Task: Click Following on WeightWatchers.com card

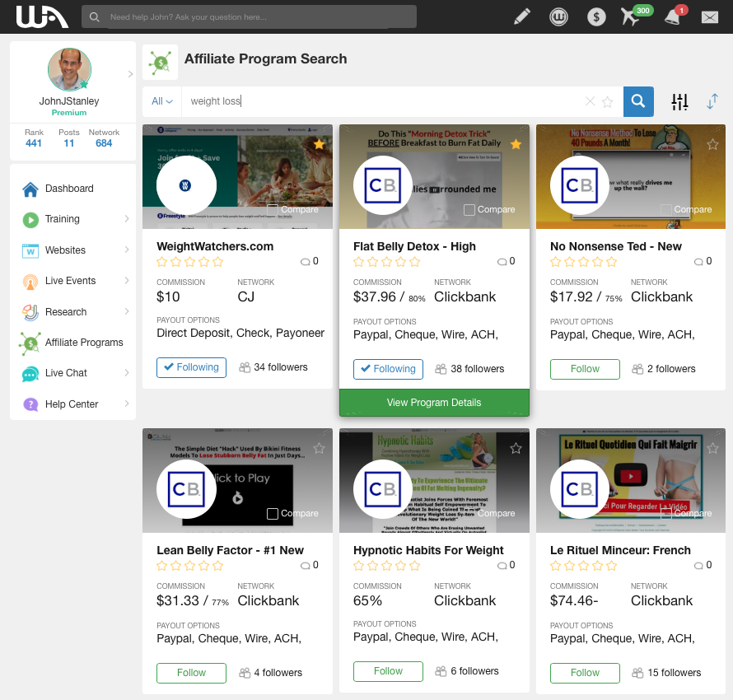Action: 191,367
